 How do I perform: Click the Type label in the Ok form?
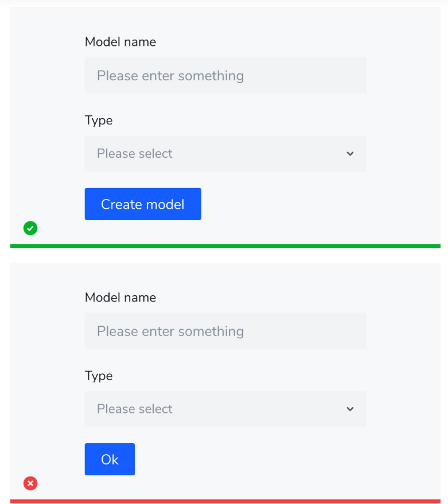click(x=99, y=376)
